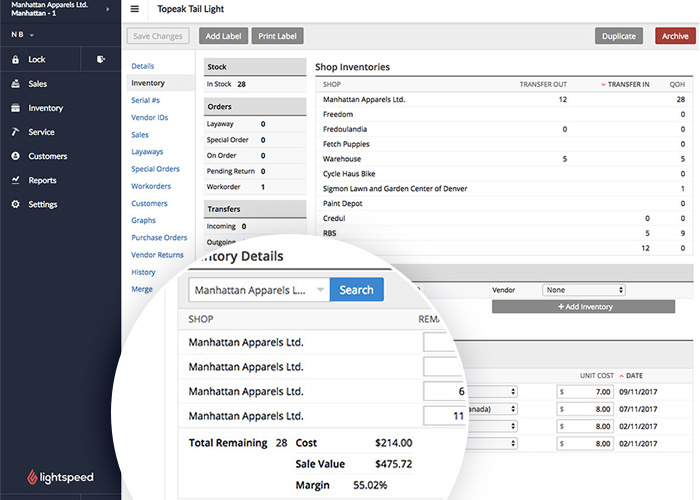Open the Vendor None dropdown
700x500 pixels.
pos(583,290)
